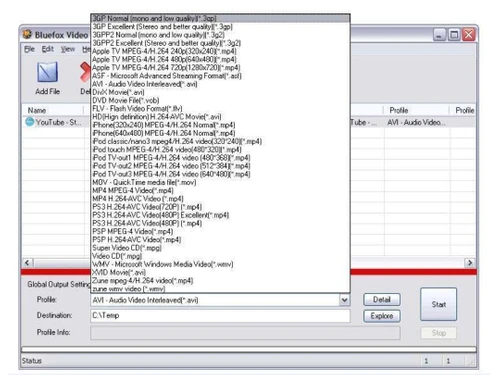Select 3GP Normal (mono and low quality) profile
The image size is (500, 375).
pos(220,18)
